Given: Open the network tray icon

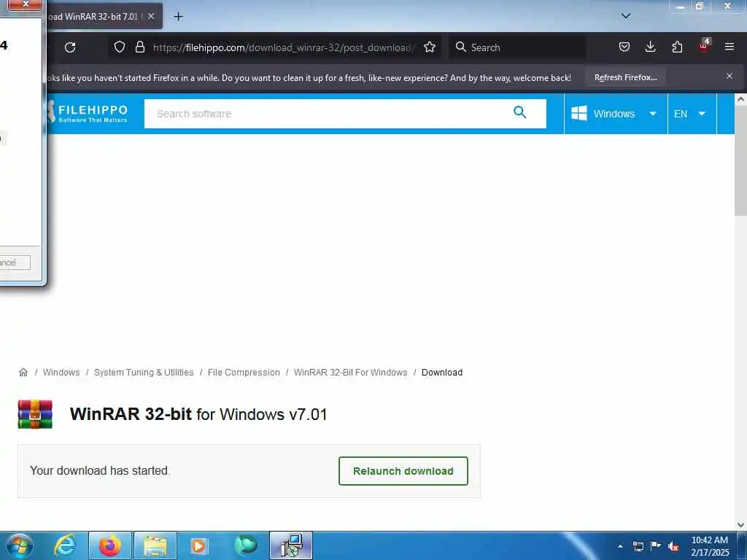Looking at the screenshot, I should tap(638, 546).
